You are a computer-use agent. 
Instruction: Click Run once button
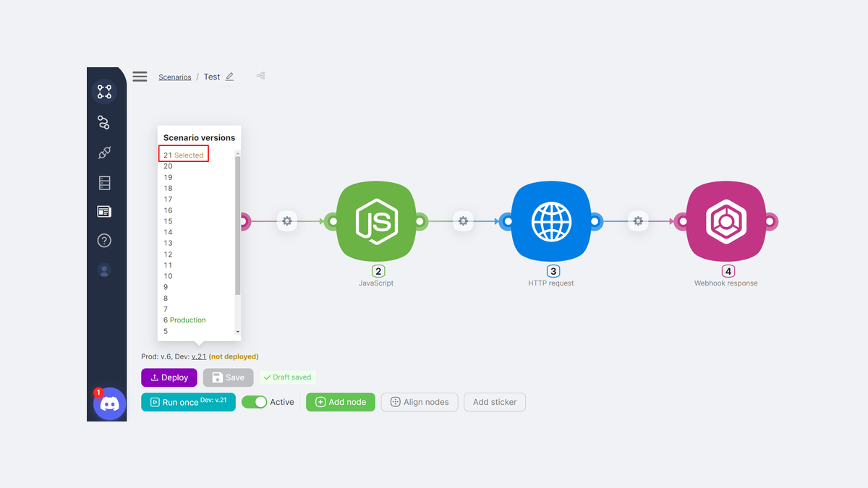tap(188, 402)
